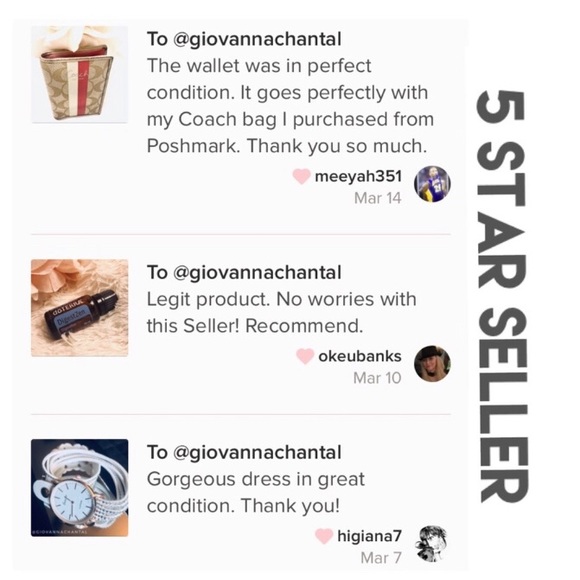Open the white wrap watch thumbnail
Screen dimensions: 580x580
(80, 488)
